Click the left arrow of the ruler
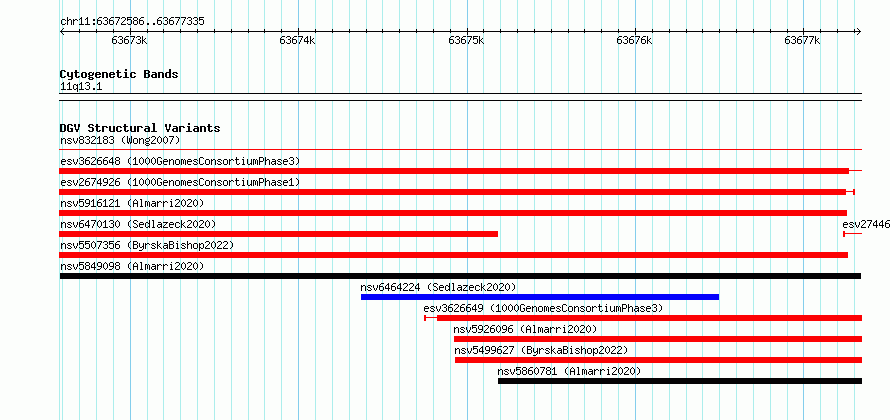The image size is (890, 420). (x=62, y=31)
